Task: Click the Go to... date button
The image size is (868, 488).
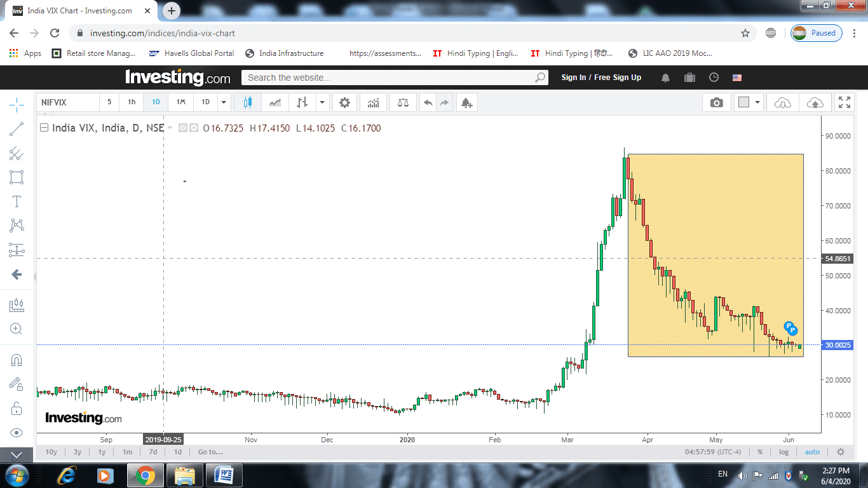Action: (x=210, y=452)
